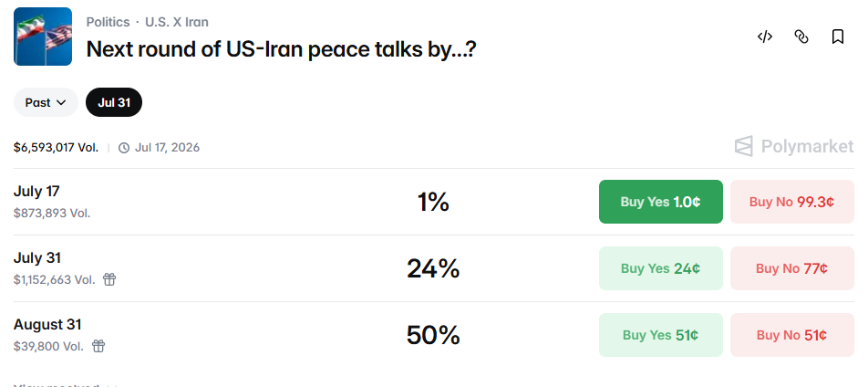Screen dimensions: 868x387
Task: Open the Politics category link
Action: 108,22
